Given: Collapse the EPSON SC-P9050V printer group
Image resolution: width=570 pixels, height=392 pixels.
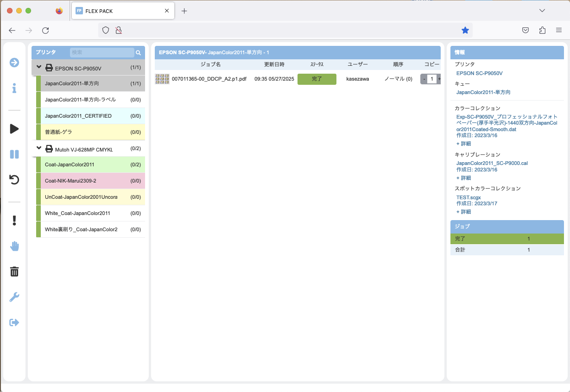Looking at the screenshot, I should tap(39, 67).
